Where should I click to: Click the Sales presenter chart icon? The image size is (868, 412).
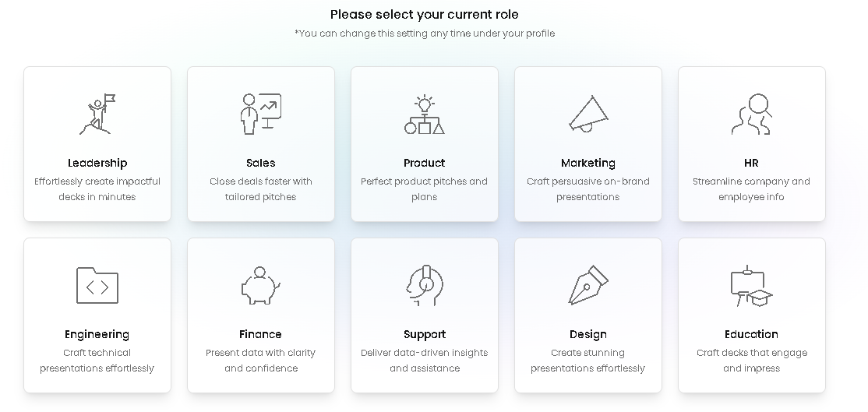[x=261, y=114]
